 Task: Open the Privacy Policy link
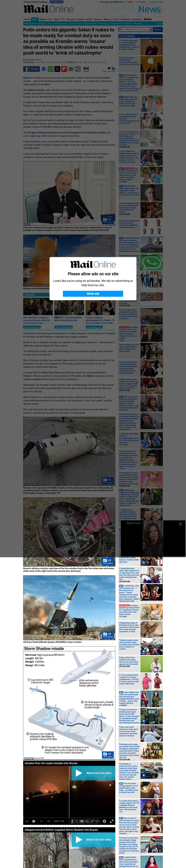click(30, 2)
